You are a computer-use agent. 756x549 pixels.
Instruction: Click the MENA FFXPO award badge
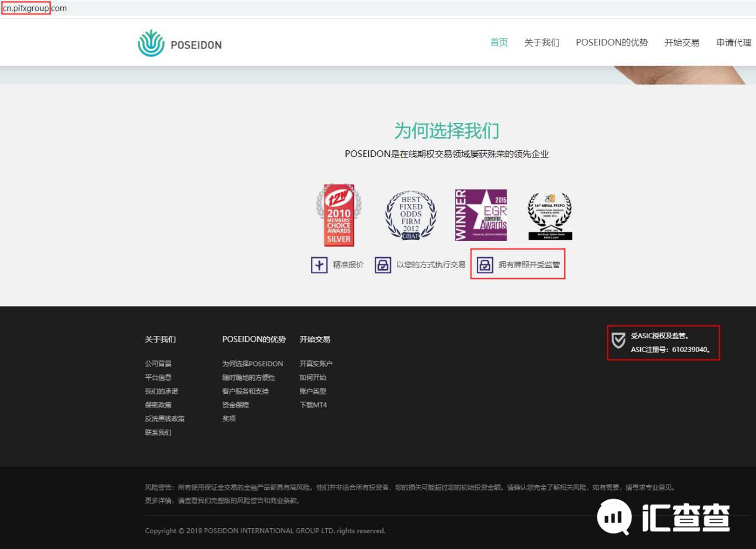click(x=550, y=216)
